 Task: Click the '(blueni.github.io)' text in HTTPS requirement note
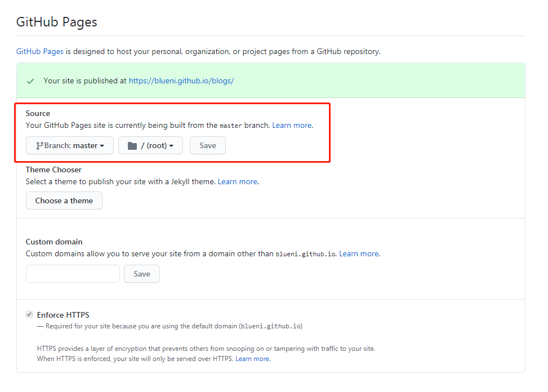tap(271, 326)
